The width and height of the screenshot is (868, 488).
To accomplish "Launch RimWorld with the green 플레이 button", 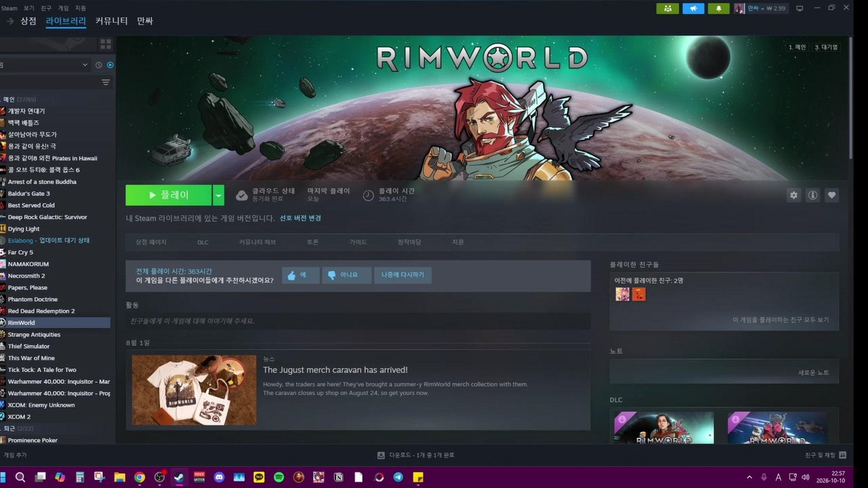I will point(169,195).
